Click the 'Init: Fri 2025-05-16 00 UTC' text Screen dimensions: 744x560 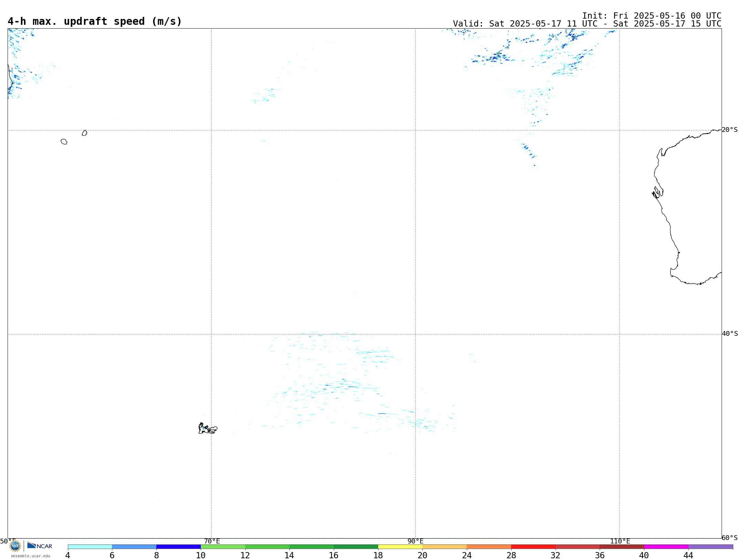click(652, 16)
